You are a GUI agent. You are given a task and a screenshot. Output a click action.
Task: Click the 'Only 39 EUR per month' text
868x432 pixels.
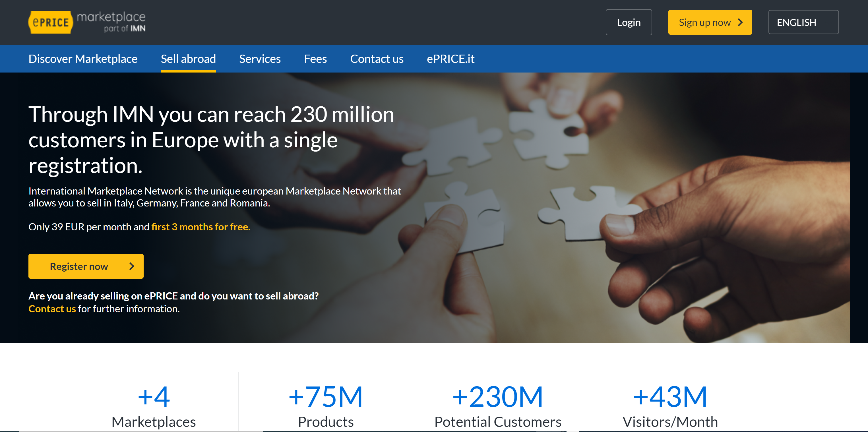pos(89,227)
